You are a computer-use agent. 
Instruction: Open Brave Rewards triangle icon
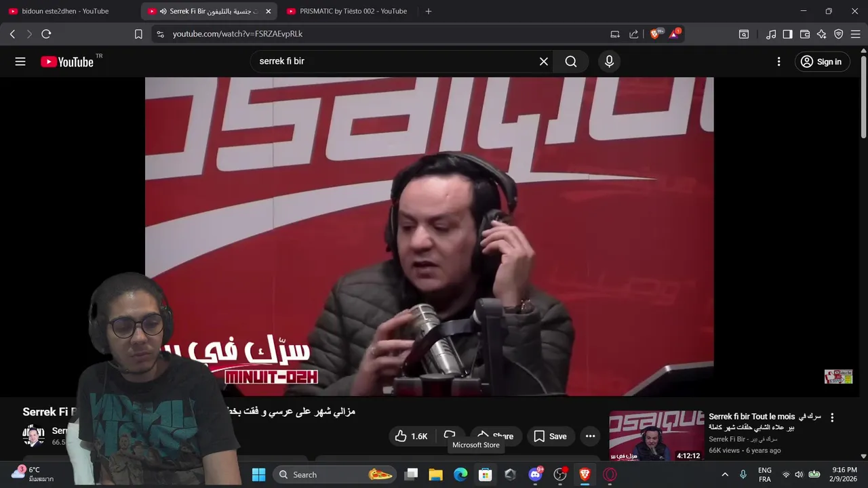pos(674,34)
